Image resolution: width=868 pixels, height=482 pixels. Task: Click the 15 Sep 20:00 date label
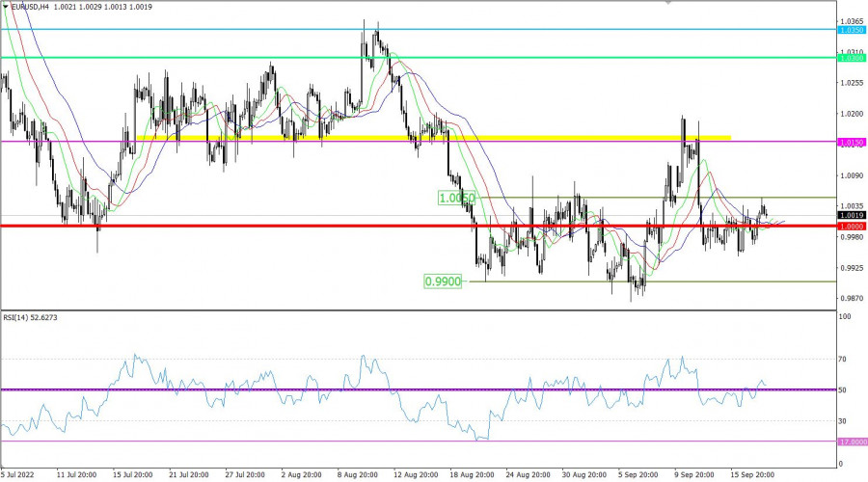coord(752,474)
